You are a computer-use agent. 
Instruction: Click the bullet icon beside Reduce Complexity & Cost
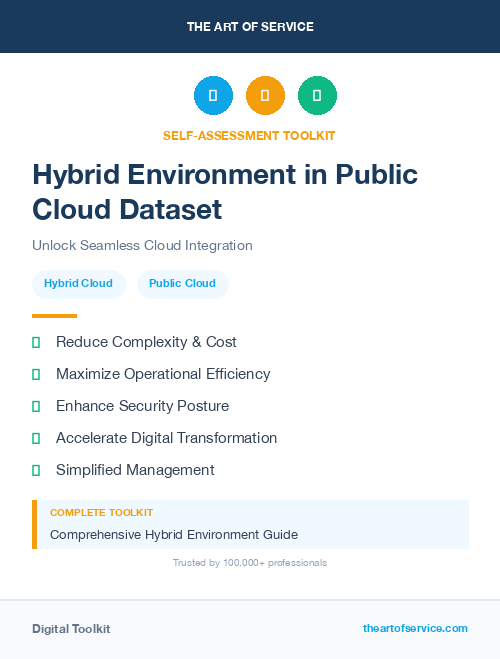coord(36,343)
